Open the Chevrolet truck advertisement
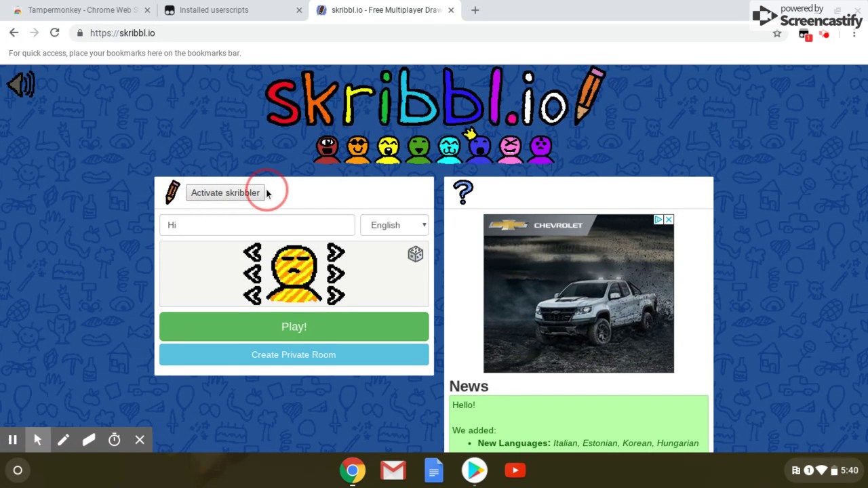Viewport: 868px width, 488px height. coord(578,293)
